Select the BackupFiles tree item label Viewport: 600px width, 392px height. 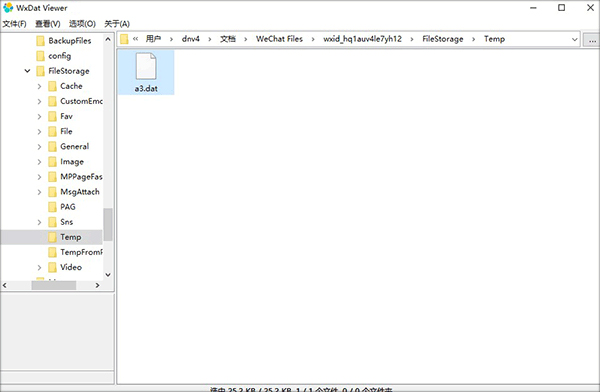tap(70, 41)
